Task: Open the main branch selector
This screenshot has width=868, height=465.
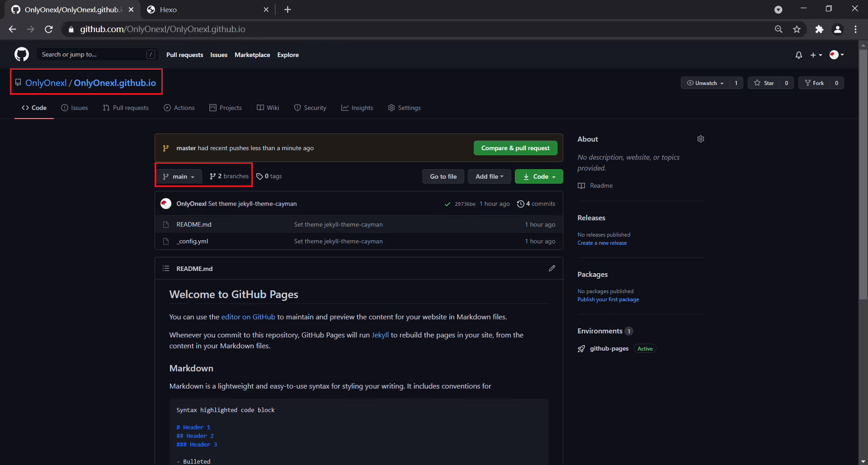Action: tap(179, 176)
